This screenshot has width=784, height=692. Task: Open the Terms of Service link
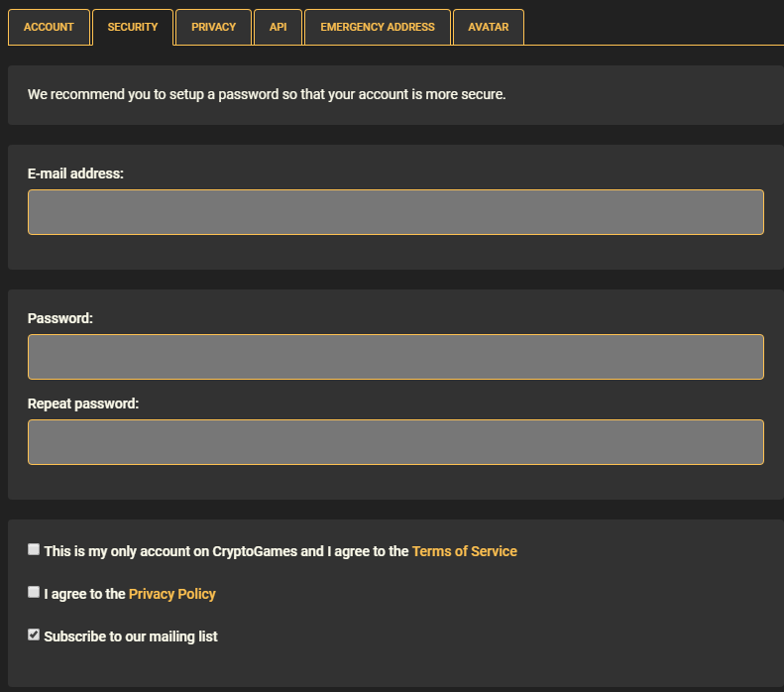465,551
